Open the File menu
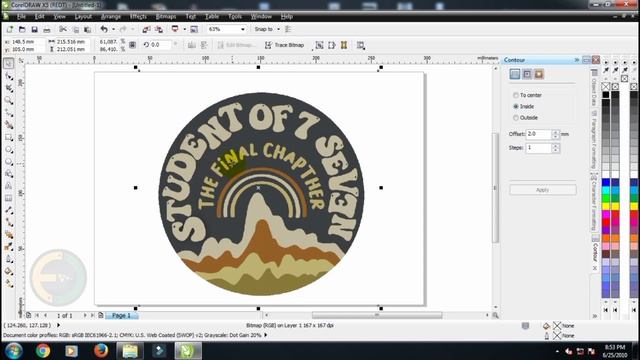The image size is (640, 360). pyautogui.click(x=21, y=16)
